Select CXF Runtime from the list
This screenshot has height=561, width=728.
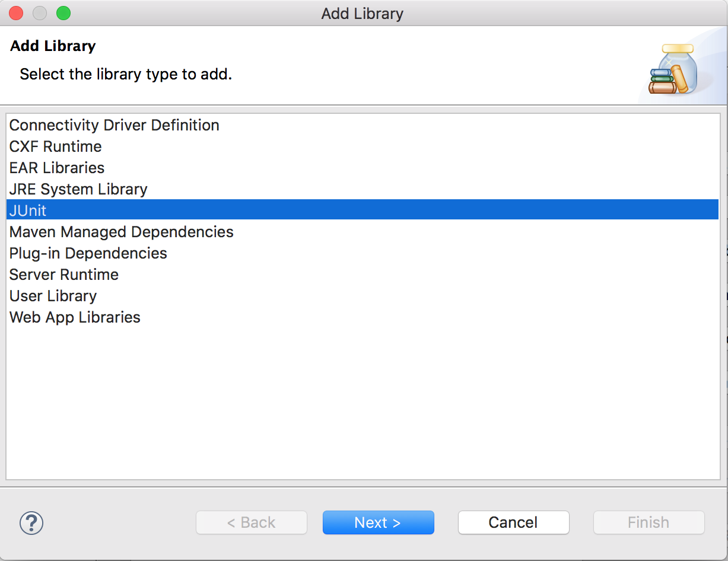55,146
